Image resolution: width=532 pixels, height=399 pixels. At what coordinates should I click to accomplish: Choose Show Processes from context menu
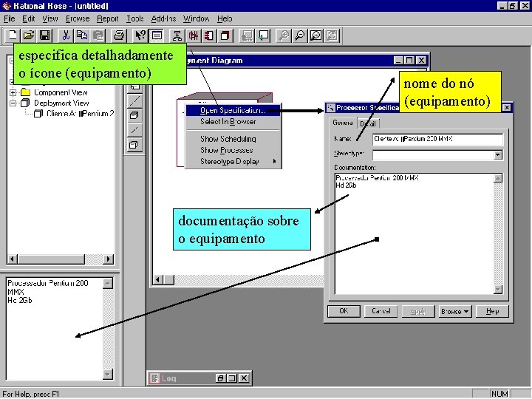[233, 150]
